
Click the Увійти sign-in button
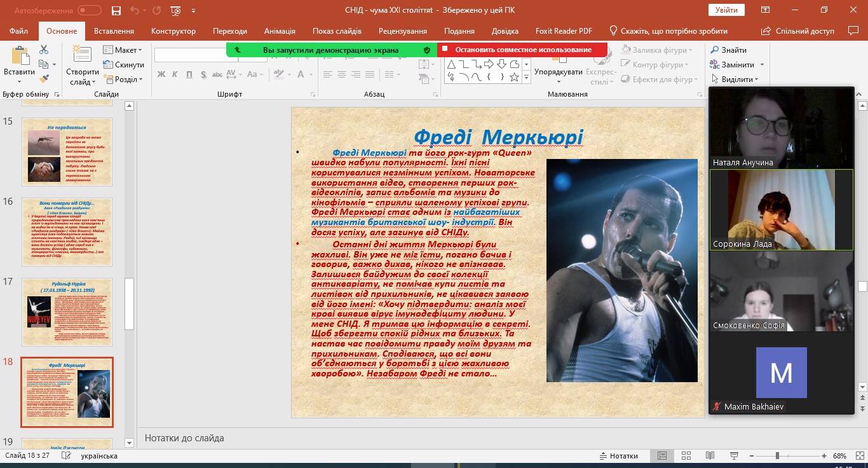pyautogui.click(x=726, y=10)
